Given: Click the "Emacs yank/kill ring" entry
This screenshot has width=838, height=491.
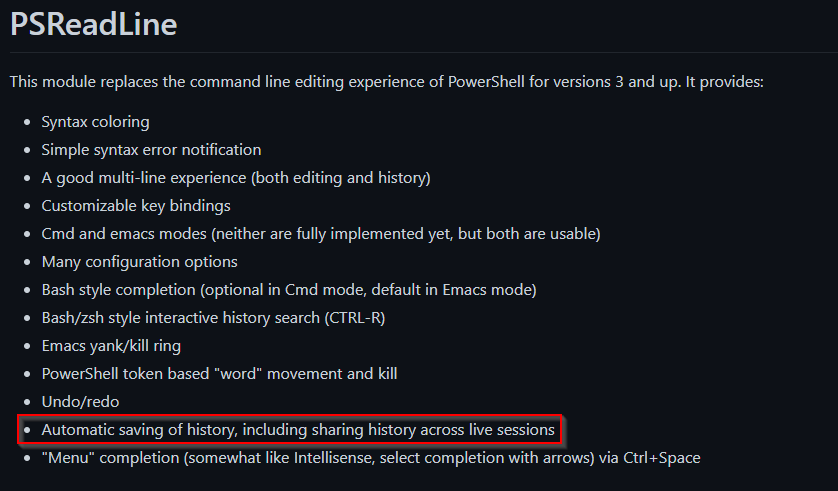Looking at the screenshot, I should (112, 346).
